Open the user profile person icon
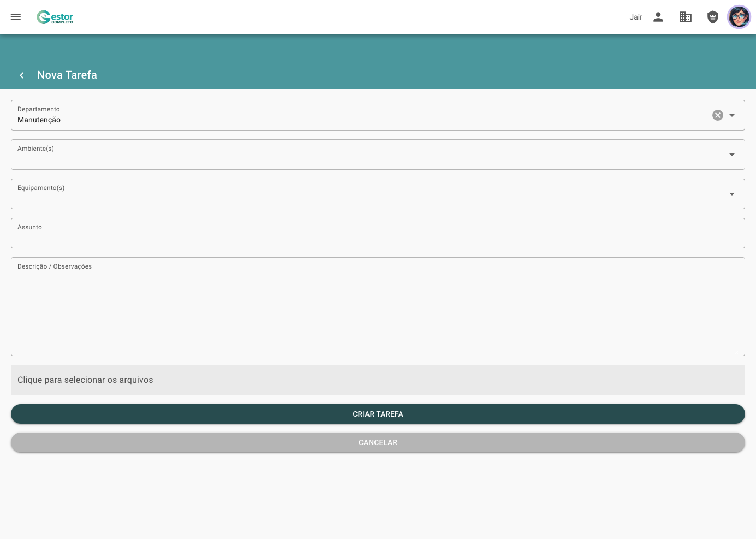This screenshot has width=756, height=539. [658, 17]
